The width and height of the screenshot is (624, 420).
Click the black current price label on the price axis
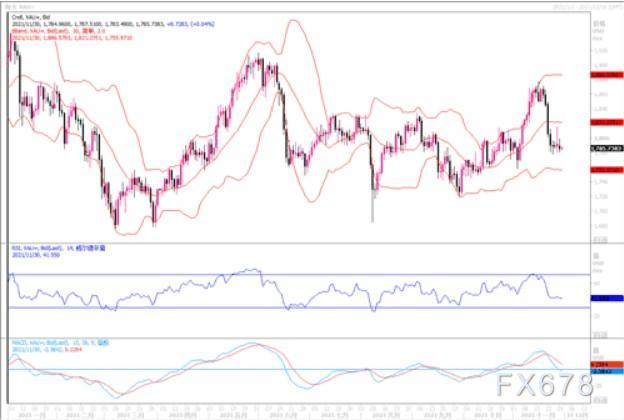(x=607, y=148)
